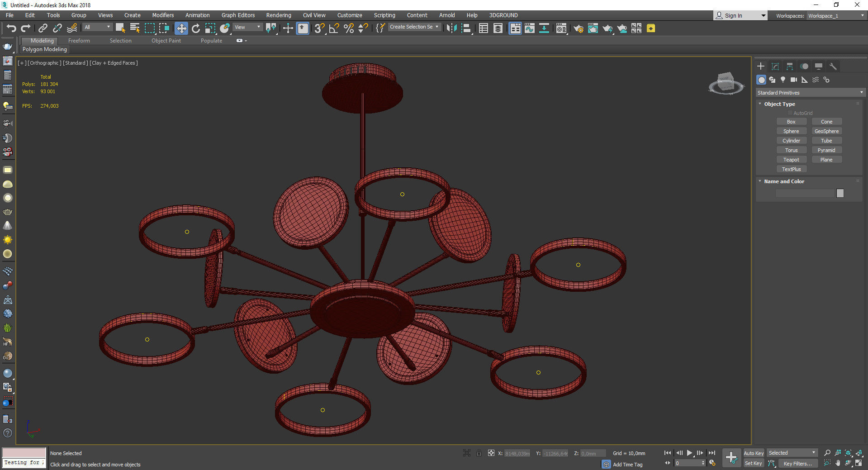The width and height of the screenshot is (868, 470).
Task: Create a Box primitive
Action: tap(791, 122)
